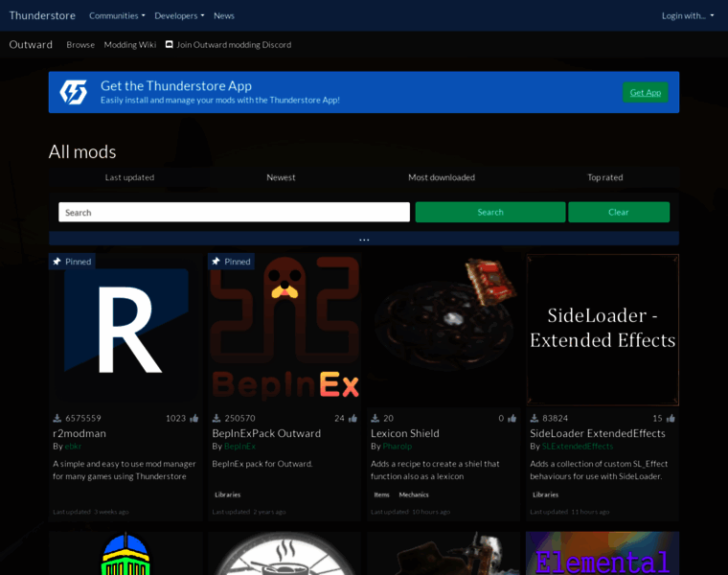Screen dimensions: 728x575
Task: Click the Thunderstore app logo icon in banner
Action: click(74, 92)
